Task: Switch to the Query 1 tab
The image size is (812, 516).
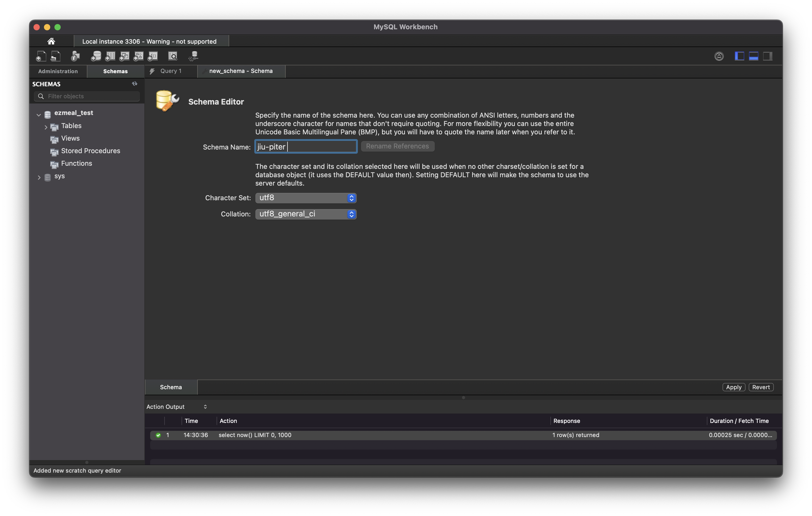Action: (171, 71)
